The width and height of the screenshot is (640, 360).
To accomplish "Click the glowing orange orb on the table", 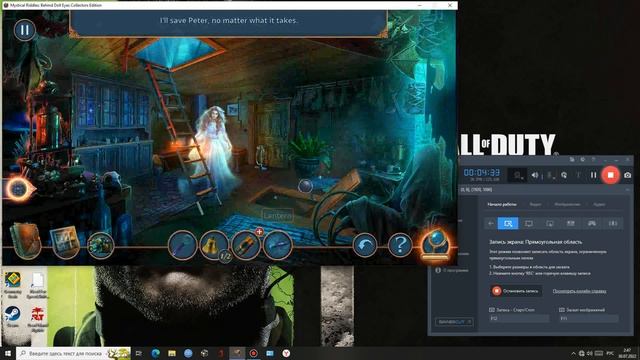I will 18,189.
